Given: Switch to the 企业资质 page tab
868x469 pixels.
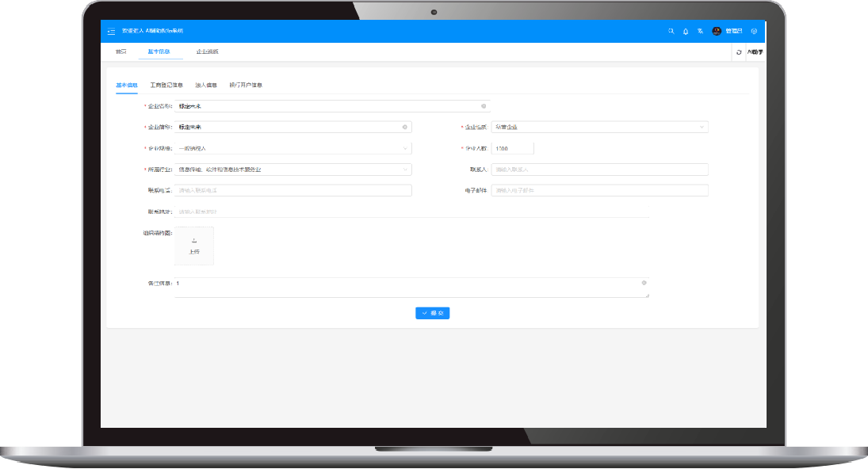Looking at the screenshot, I should click(207, 52).
